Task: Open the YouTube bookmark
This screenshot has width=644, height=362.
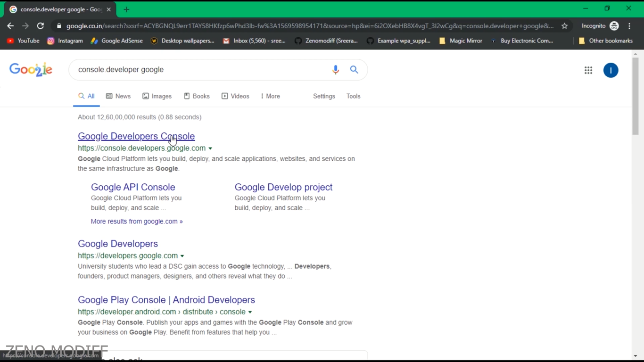Action: 23,41
